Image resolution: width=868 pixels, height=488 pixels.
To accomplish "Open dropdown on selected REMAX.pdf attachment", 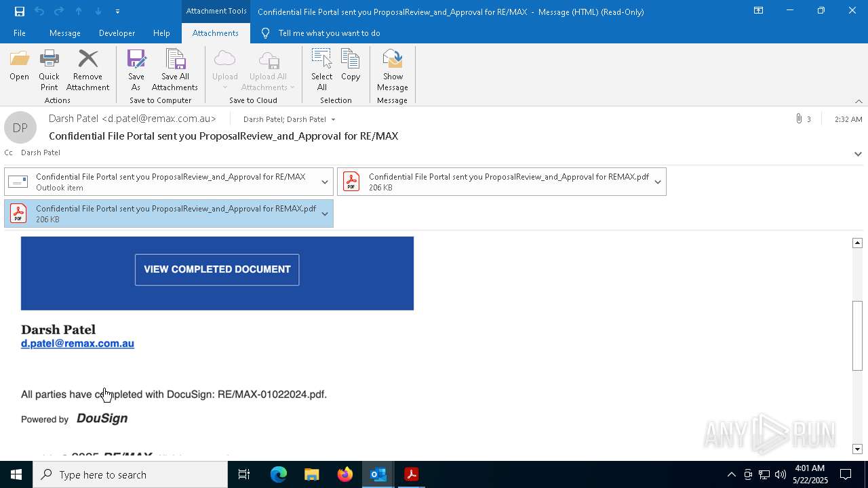I will pos(325,213).
